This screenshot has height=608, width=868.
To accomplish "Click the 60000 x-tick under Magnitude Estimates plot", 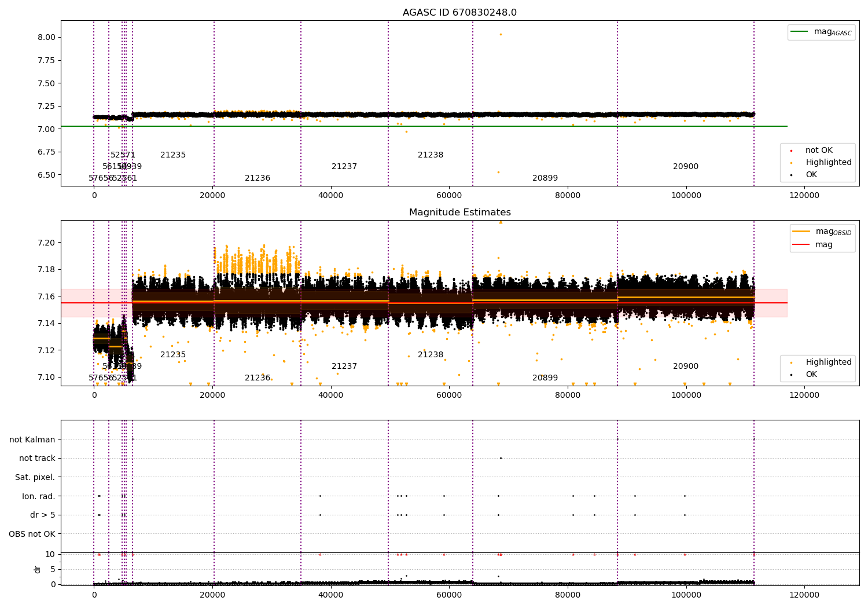I will (x=449, y=395).
